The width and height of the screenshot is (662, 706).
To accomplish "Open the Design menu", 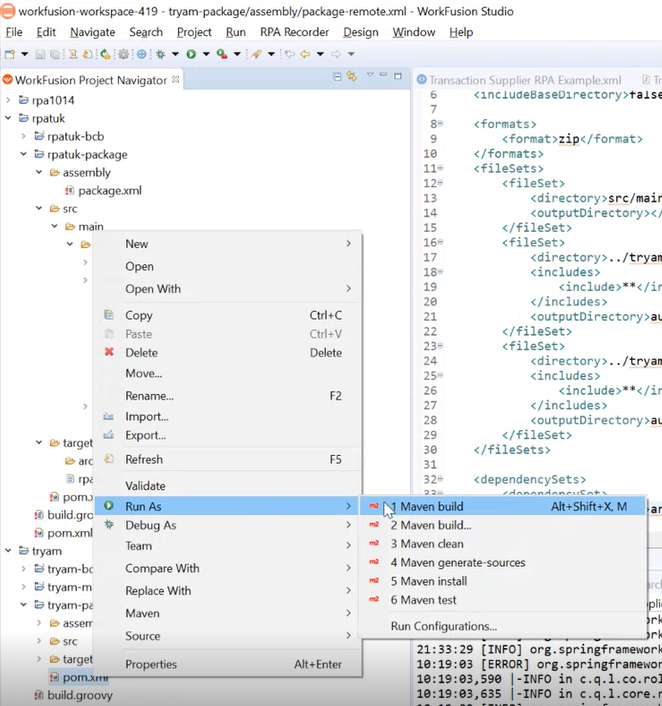I will click(361, 32).
